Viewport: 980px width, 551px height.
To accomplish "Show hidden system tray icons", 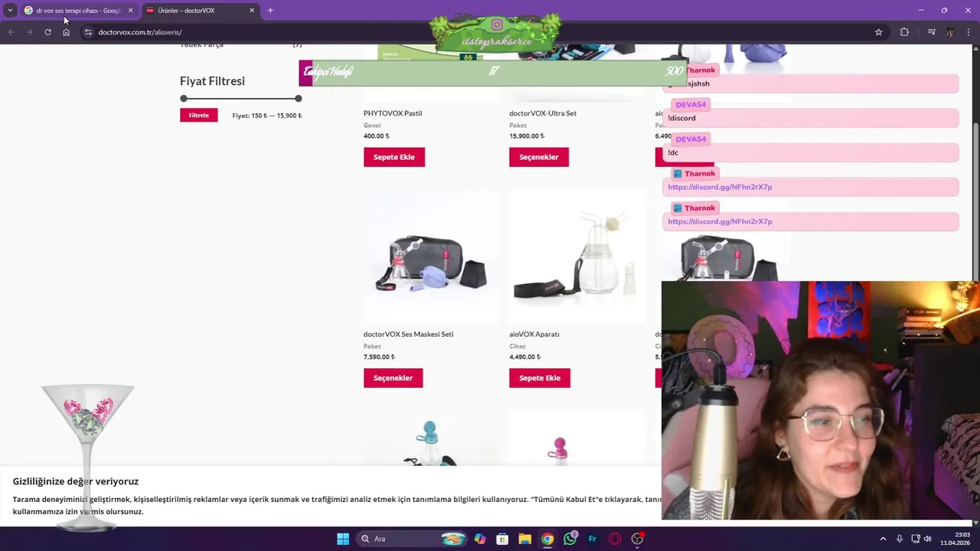I will click(883, 539).
